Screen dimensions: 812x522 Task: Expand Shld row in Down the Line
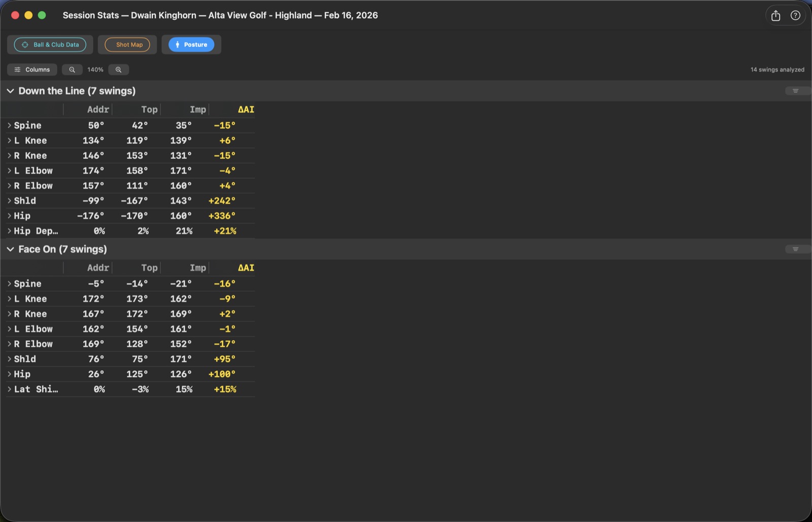(9, 201)
